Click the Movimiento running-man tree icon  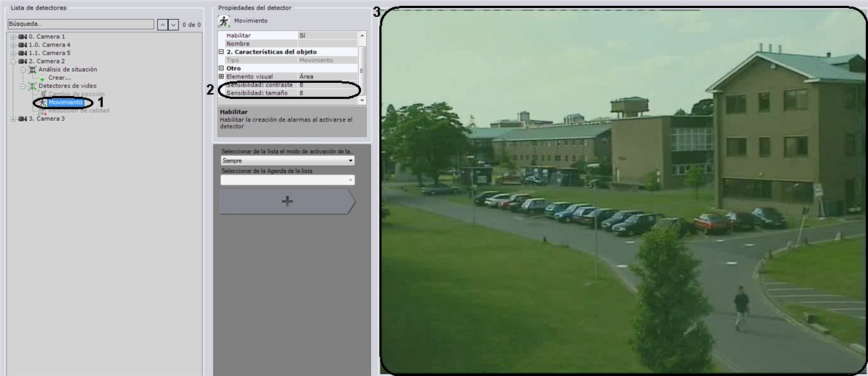point(43,103)
